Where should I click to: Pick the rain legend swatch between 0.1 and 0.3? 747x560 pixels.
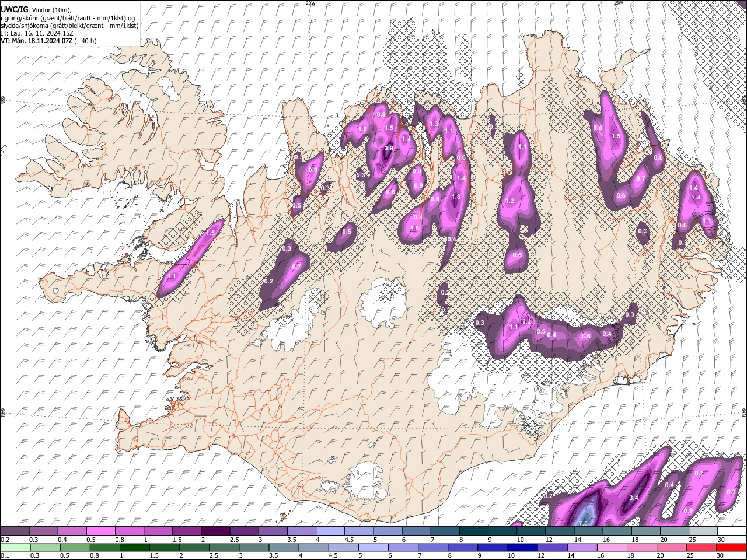(x=15, y=547)
